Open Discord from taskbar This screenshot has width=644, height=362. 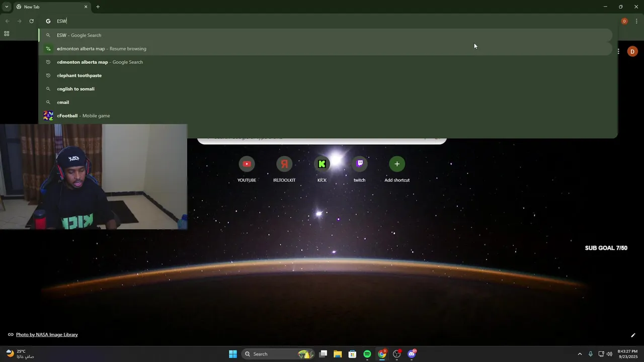point(412,354)
